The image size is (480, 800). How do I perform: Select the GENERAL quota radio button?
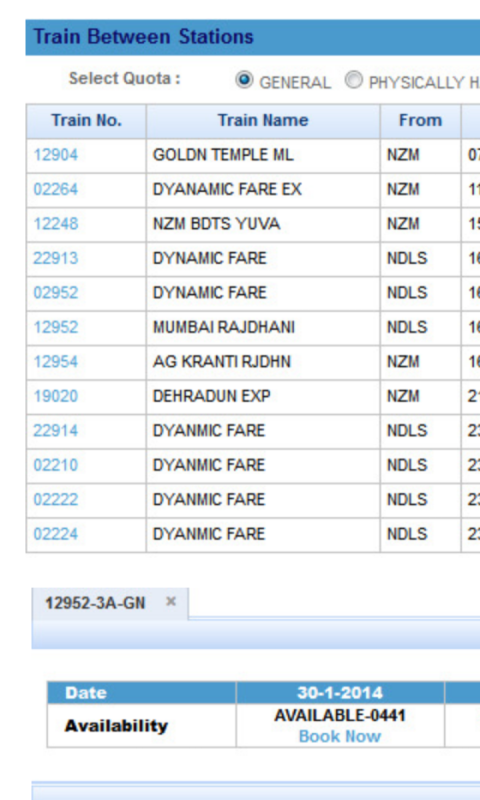(x=244, y=80)
